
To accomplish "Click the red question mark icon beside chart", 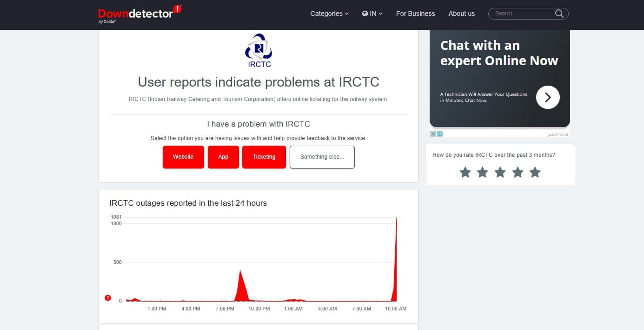I will click(x=108, y=298).
